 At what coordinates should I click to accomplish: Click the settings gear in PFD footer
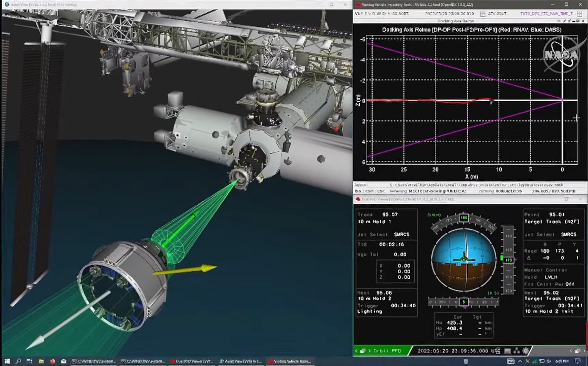[x=526, y=351]
